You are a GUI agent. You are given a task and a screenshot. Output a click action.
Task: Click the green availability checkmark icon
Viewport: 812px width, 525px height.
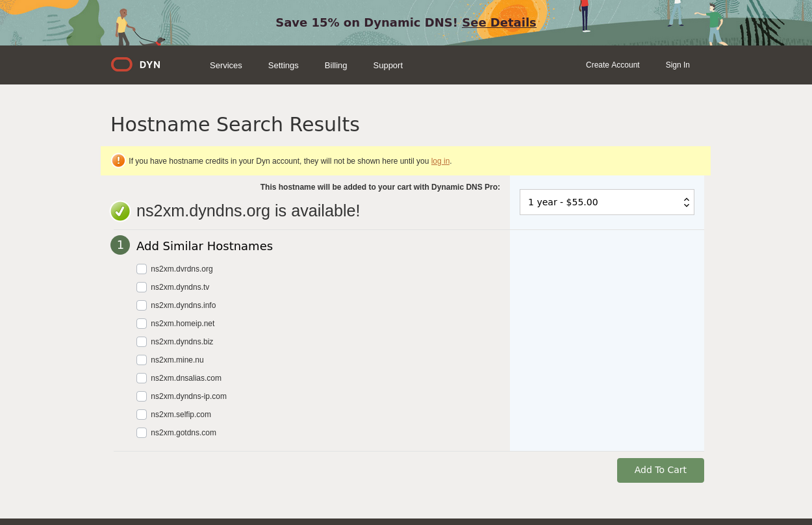[120, 211]
